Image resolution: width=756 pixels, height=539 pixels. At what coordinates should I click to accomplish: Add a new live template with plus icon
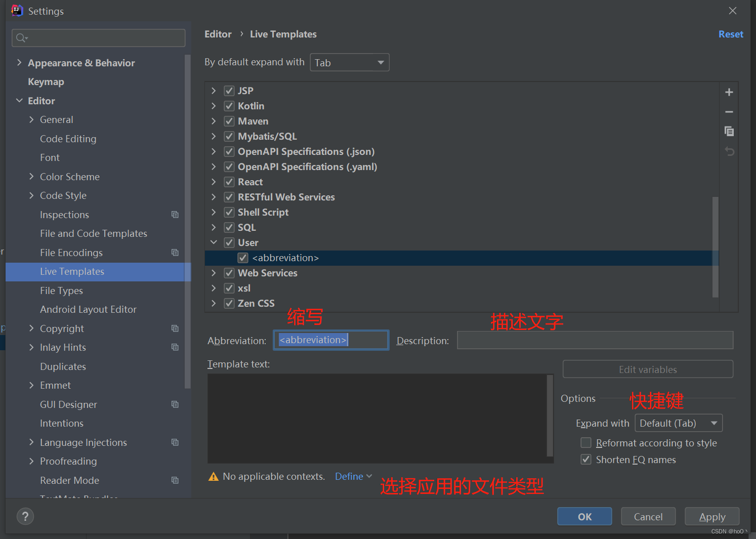click(x=729, y=92)
